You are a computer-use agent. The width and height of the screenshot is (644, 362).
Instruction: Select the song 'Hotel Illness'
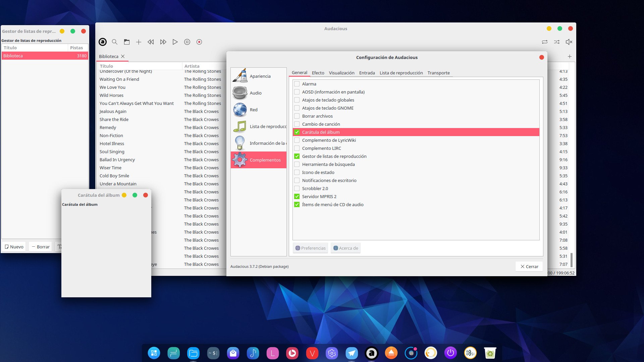[x=112, y=143]
